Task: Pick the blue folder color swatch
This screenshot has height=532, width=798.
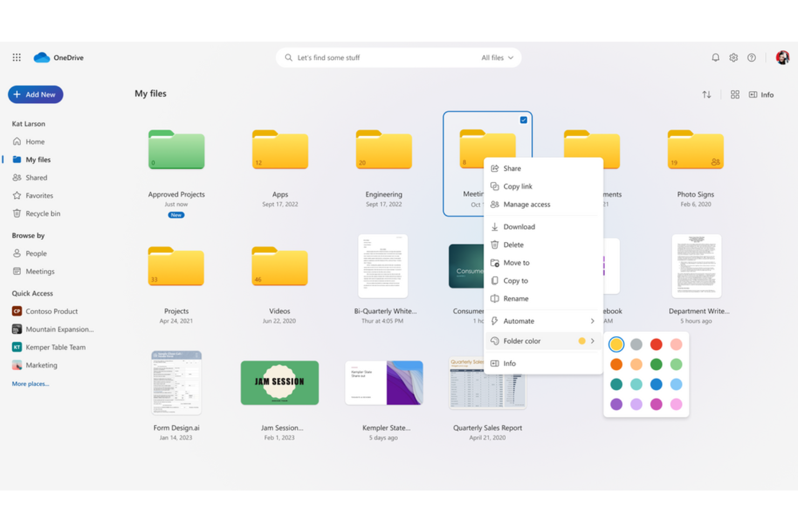Action: click(x=656, y=384)
